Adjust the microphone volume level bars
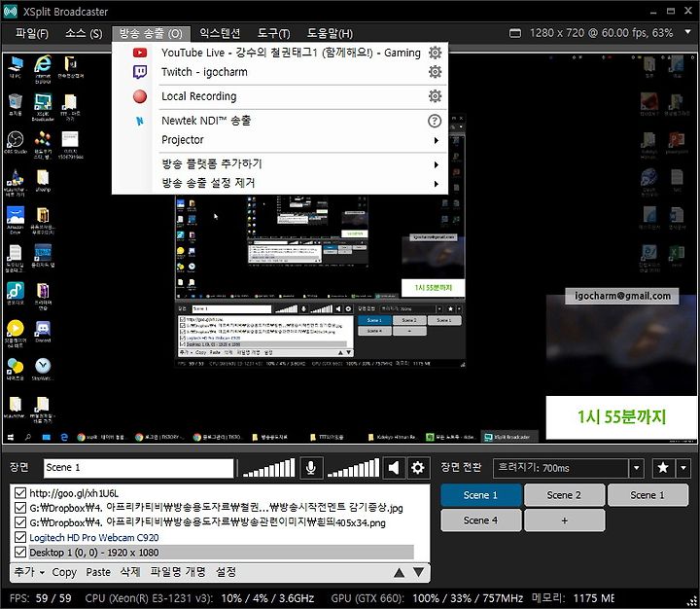The width and height of the screenshot is (700, 609). [268, 468]
